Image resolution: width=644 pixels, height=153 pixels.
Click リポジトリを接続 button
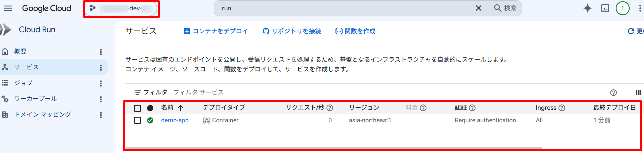coord(292,31)
